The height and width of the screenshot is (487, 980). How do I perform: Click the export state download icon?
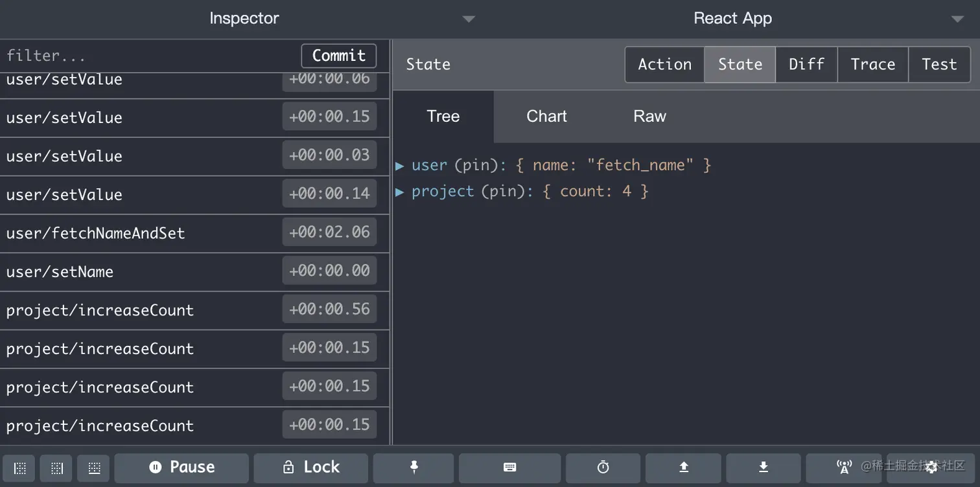(764, 468)
